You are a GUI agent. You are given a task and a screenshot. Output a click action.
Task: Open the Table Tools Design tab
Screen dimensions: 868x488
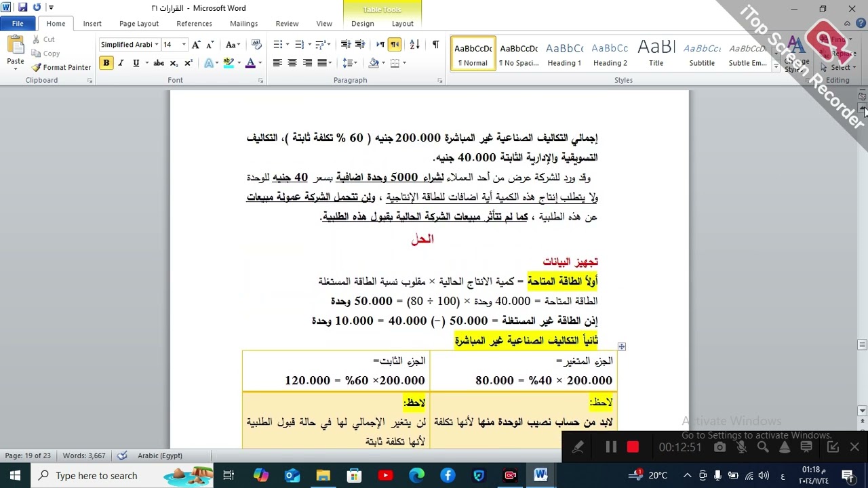tap(363, 24)
